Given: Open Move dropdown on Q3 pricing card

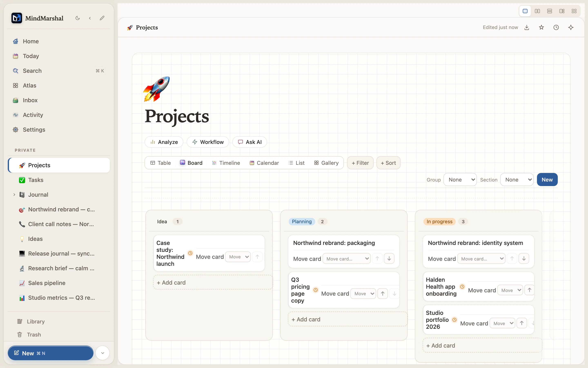Looking at the screenshot, I should pyautogui.click(x=363, y=294).
